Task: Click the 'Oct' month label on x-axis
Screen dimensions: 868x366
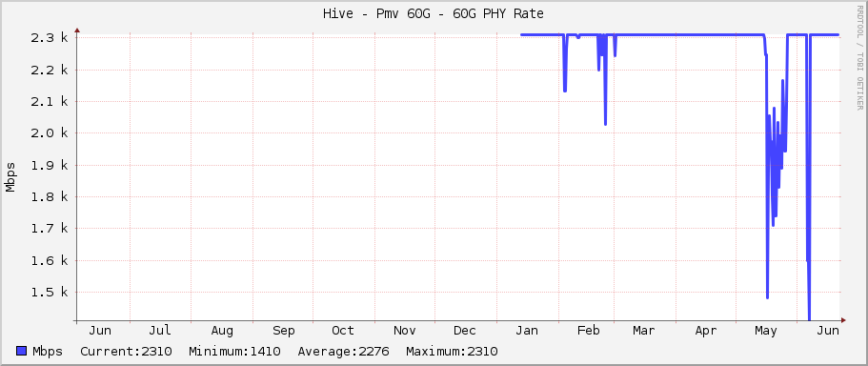Action: [343, 331]
